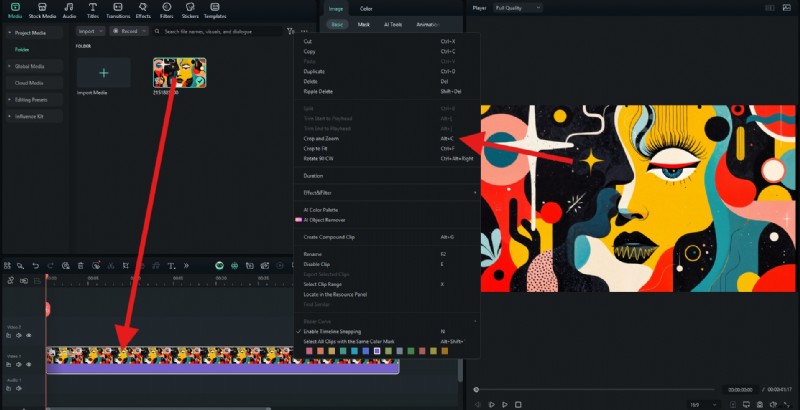Click the magnifier select tool in timeline toolbar
Screen dimensions: 800x410
tap(20, 266)
